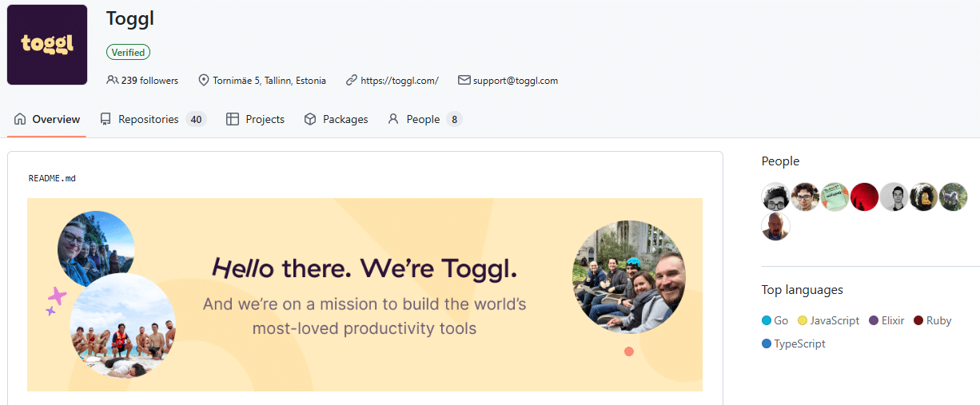
Task: Open the bald bearded man member avatar
Action: click(775, 226)
